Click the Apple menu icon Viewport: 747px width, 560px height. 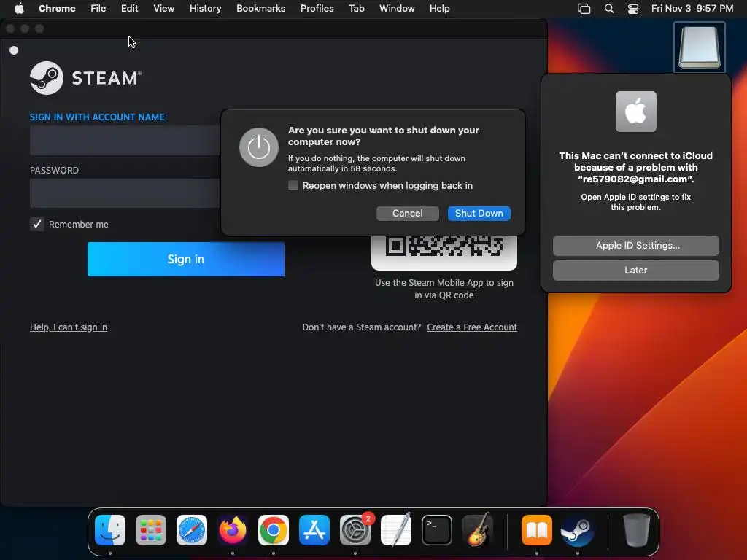click(x=19, y=9)
